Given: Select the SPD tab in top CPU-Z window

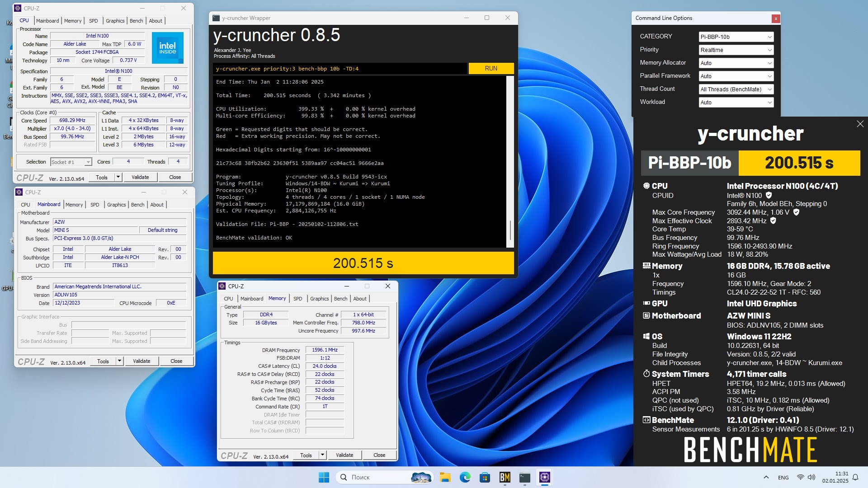Looking at the screenshot, I should coord(93,21).
